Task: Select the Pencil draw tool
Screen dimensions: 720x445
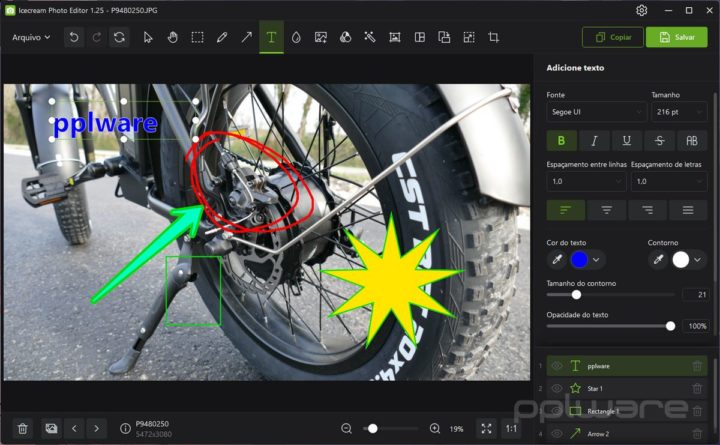Action: click(x=222, y=37)
